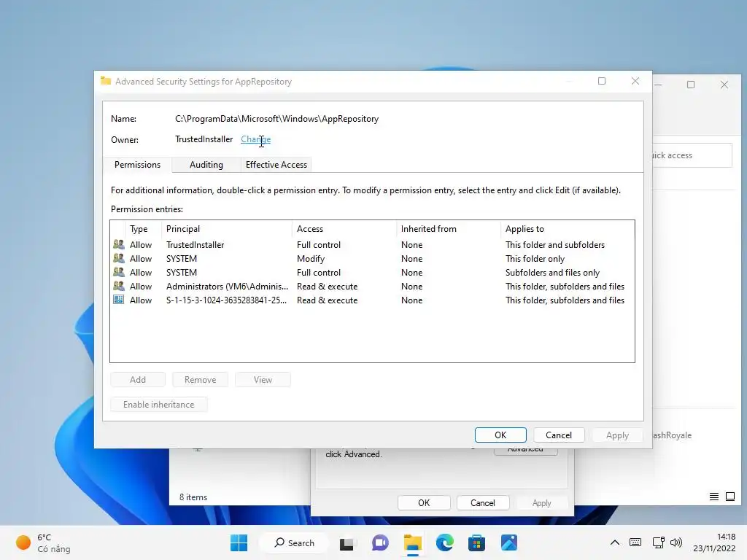Click Apply in the Properties dialog behind

click(542, 503)
